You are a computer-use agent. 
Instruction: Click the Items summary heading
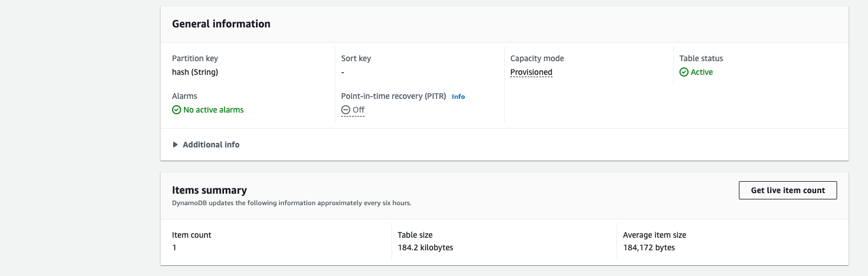pos(209,190)
